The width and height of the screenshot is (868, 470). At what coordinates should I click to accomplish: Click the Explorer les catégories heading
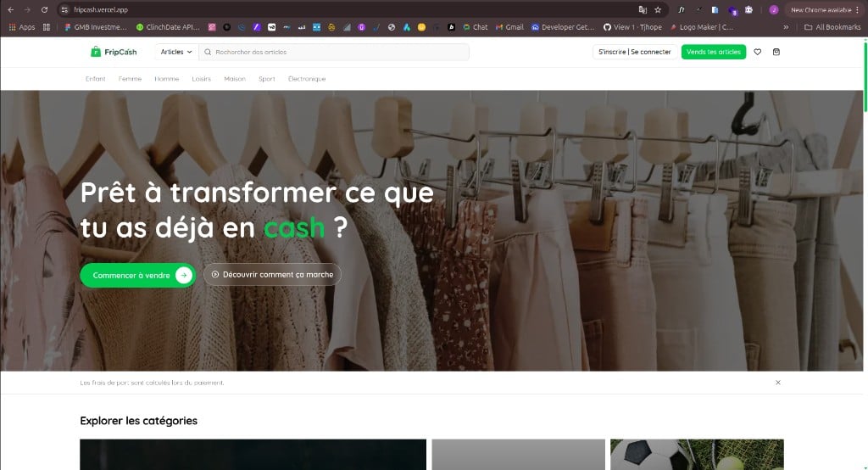click(138, 421)
